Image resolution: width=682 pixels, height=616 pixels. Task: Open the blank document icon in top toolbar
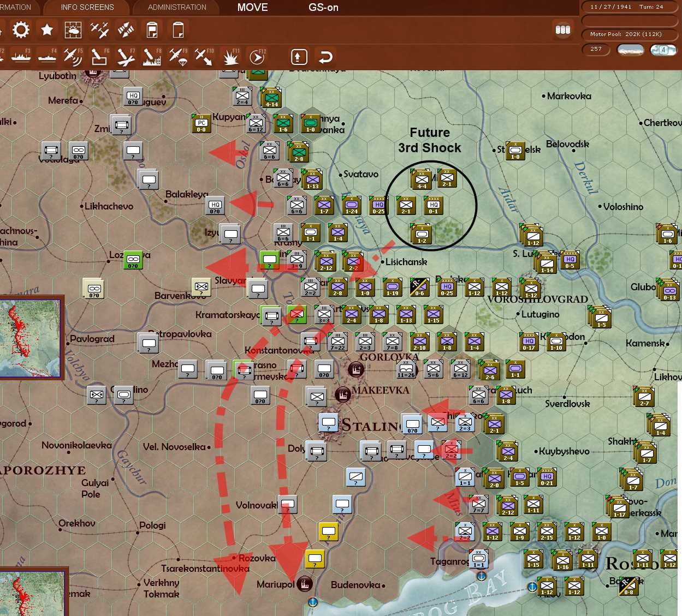pyautogui.click(x=179, y=29)
